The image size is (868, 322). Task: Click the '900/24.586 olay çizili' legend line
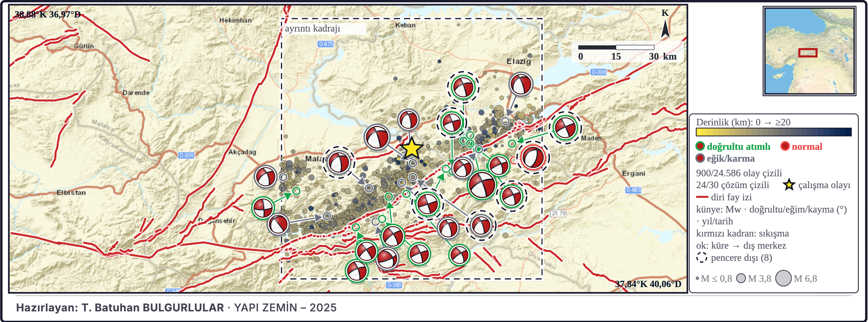(x=739, y=173)
